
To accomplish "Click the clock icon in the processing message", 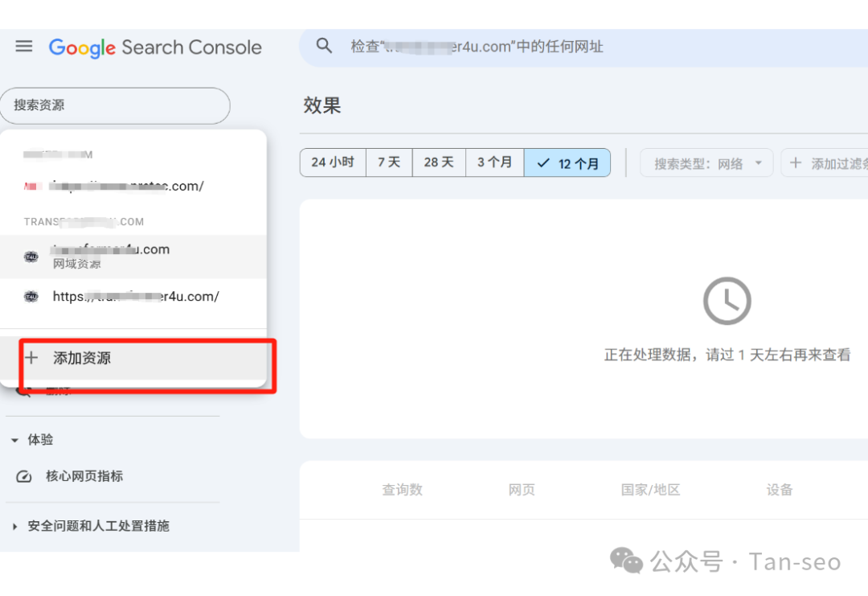I will [727, 300].
